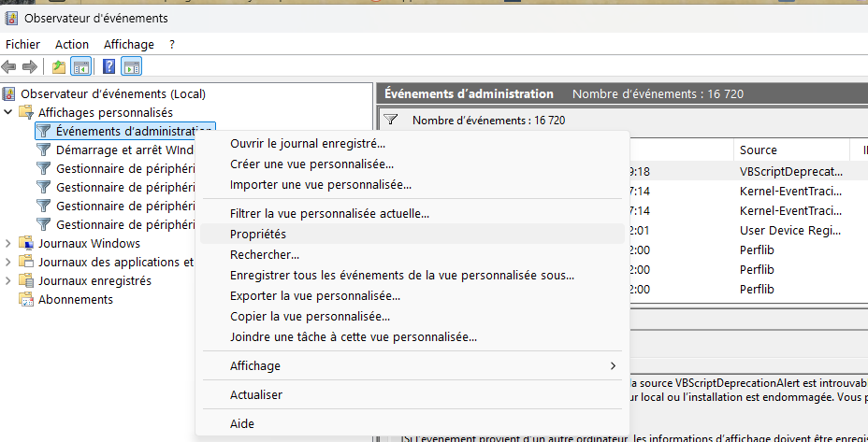868x442 pixels.
Task: Choose Importer une vue personnalisée...
Action: click(413, 185)
